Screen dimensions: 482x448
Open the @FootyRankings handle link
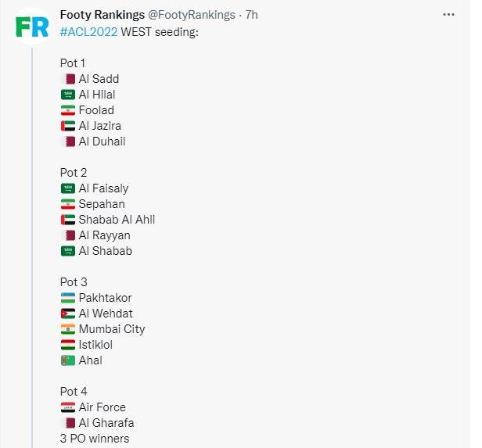192,15
